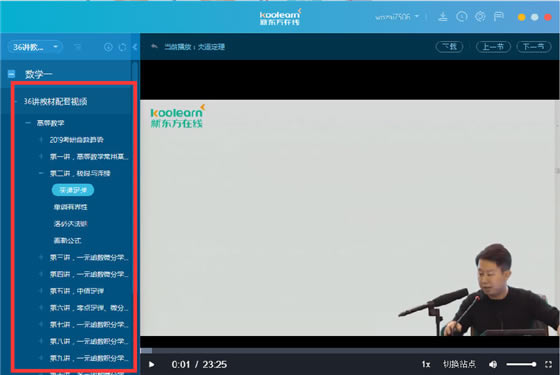Screen dimensions: 560x375
Task: Click the sidebar download circle icon
Action: click(x=108, y=47)
